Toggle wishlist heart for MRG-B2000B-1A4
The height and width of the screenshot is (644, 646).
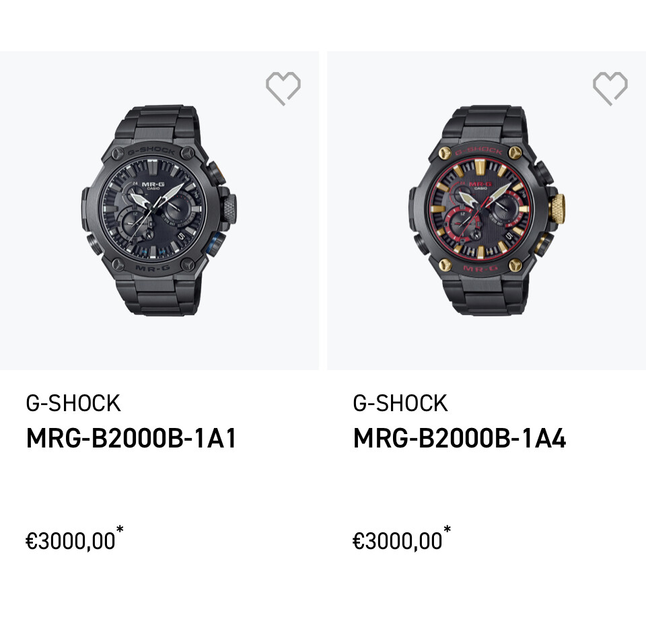pyautogui.click(x=610, y=88)
